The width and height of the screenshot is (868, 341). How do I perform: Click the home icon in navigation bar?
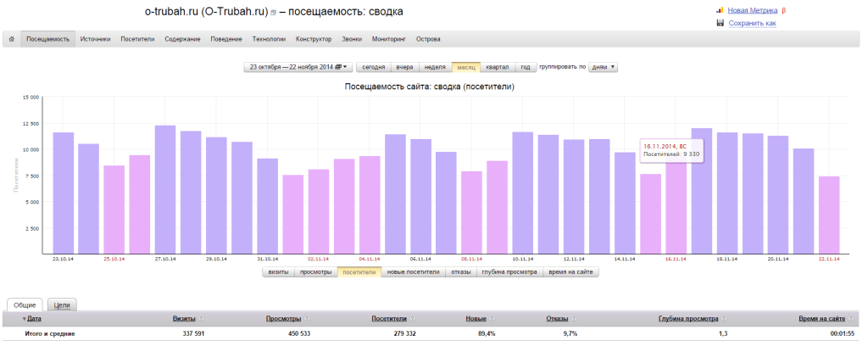click(x=11, y=39)
